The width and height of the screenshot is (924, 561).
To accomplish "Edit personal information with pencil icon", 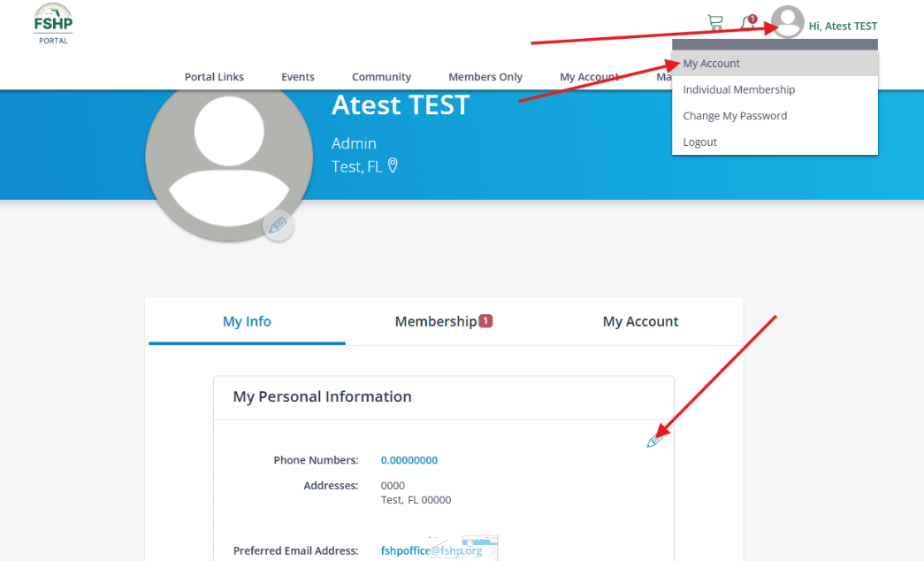I will point(653,440).
